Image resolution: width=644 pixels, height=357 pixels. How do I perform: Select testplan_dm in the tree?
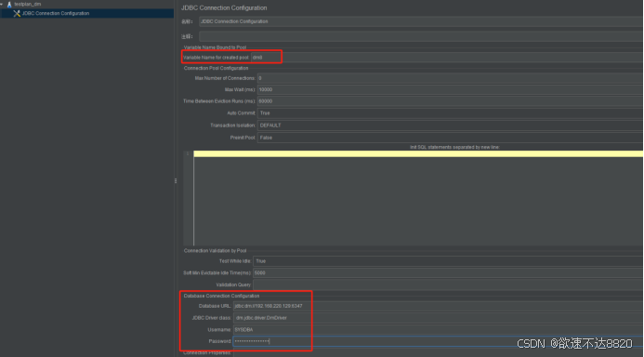tap(28, 4)
